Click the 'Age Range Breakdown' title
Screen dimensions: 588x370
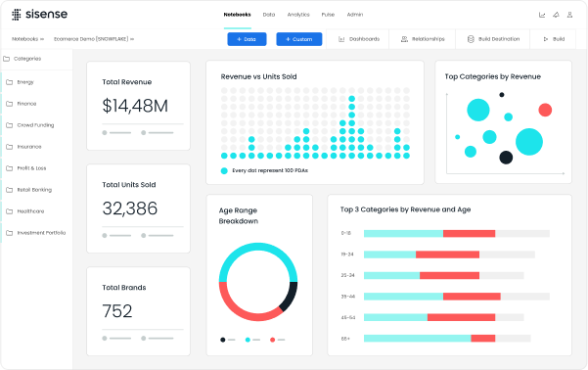tap(239, 215)
